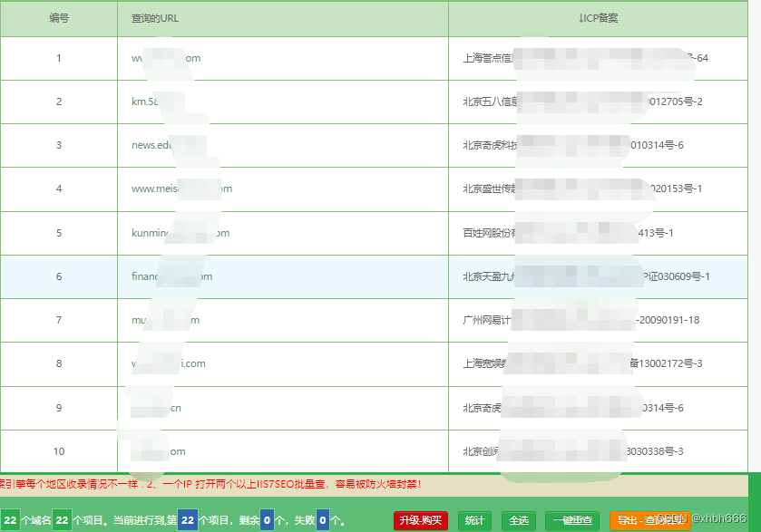Screen dimensions: 761x532
Task: Click the red firewall warning notice text
Action: (x=210, y=485)
